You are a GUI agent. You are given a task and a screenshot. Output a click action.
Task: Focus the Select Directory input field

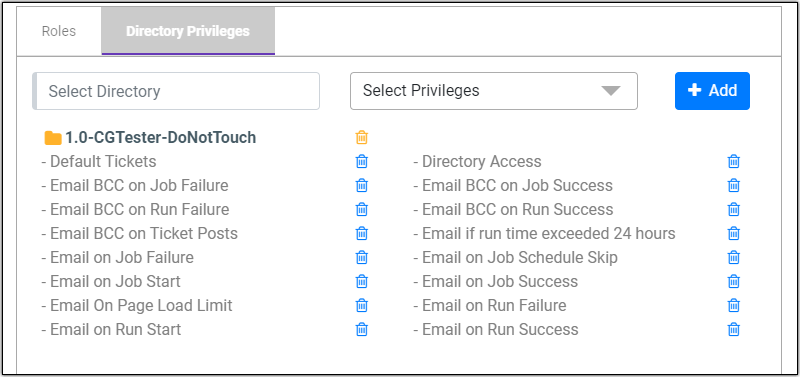(176, 91)
